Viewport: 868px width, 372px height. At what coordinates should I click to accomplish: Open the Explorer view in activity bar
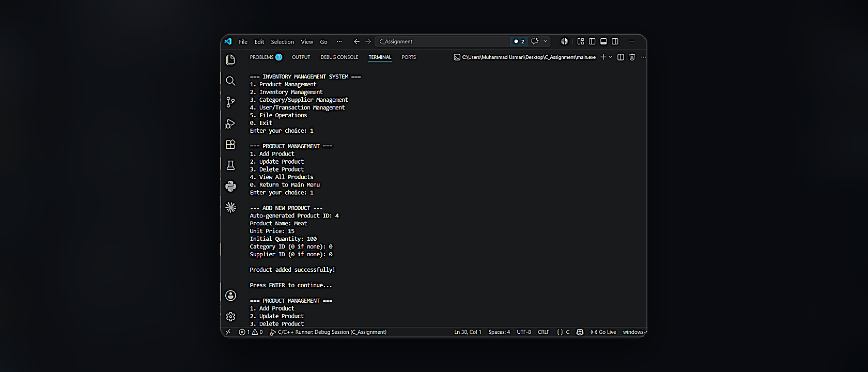230,60
